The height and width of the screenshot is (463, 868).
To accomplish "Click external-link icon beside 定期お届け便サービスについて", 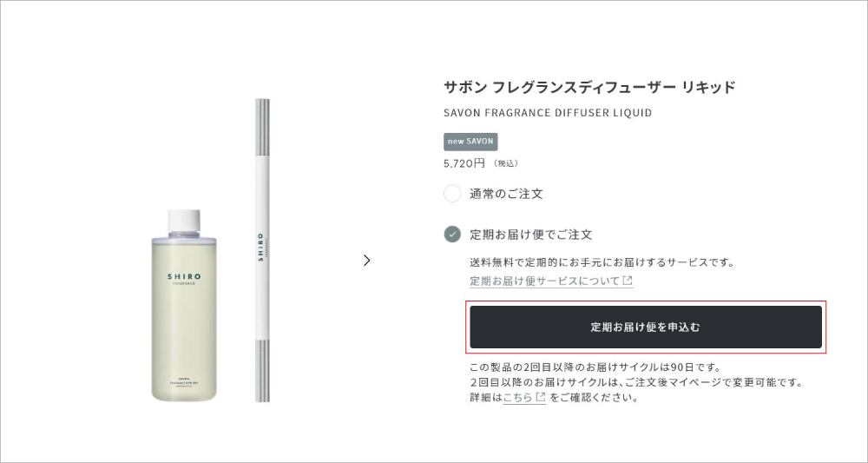I will pos(628,281).
